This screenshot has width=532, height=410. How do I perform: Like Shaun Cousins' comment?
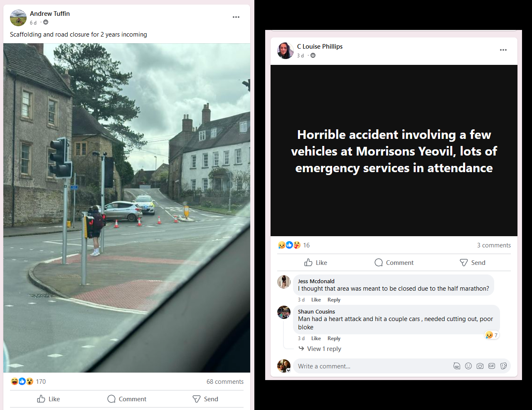316,338
